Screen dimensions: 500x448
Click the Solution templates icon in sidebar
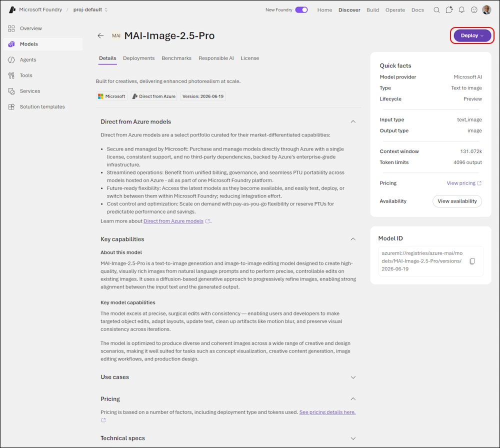(x=11, y=106)
